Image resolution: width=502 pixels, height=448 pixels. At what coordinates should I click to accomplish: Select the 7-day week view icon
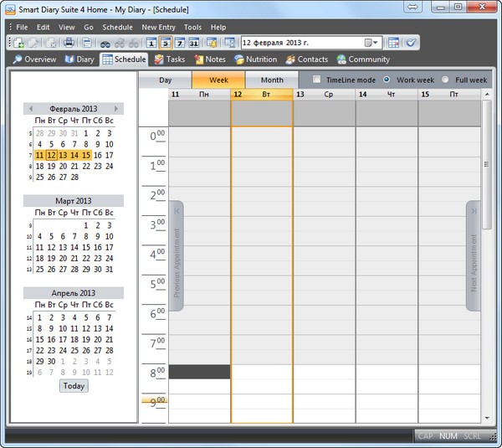click(x=179, y=43)
